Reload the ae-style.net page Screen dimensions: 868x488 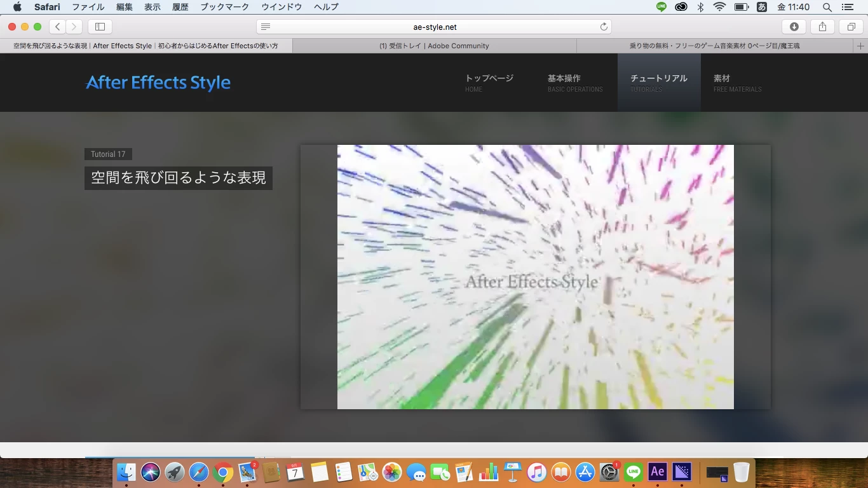point(604,27)
